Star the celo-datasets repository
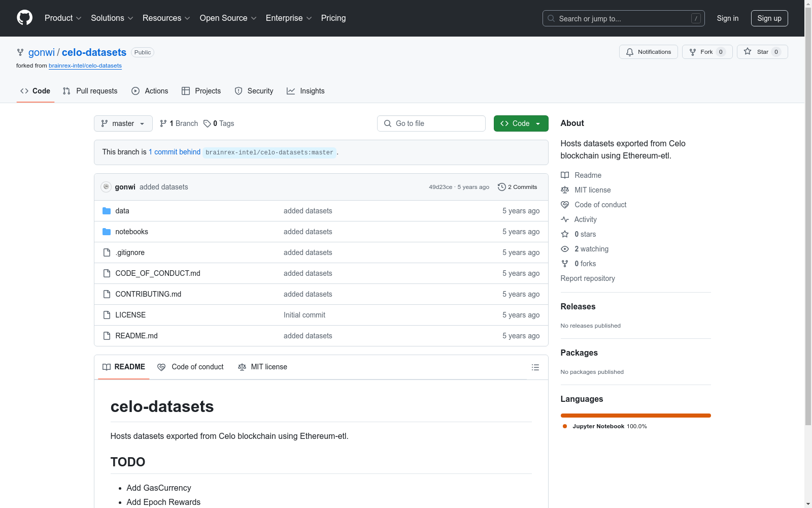The height and width of the screenshot is (508, 812). pos(762,52)
